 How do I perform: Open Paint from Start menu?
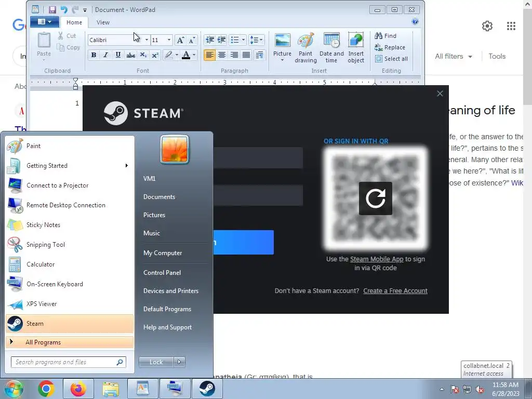[70, 146]
